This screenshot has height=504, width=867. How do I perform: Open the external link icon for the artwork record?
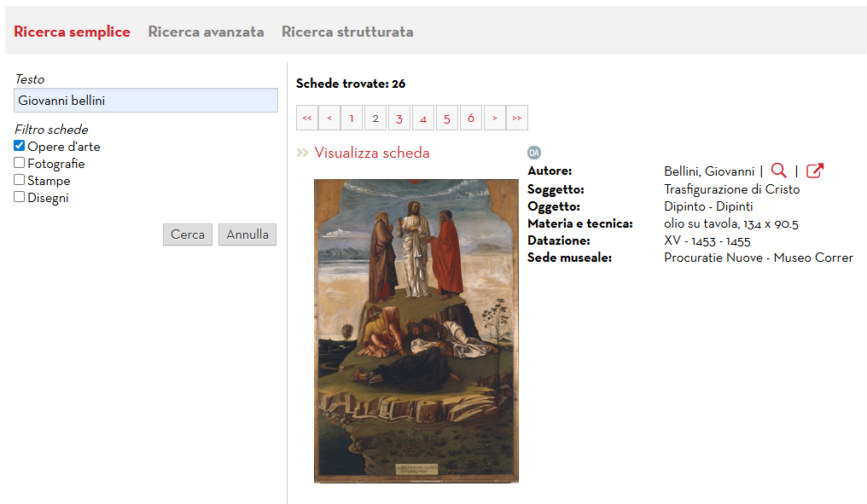(x=814, y=171)
